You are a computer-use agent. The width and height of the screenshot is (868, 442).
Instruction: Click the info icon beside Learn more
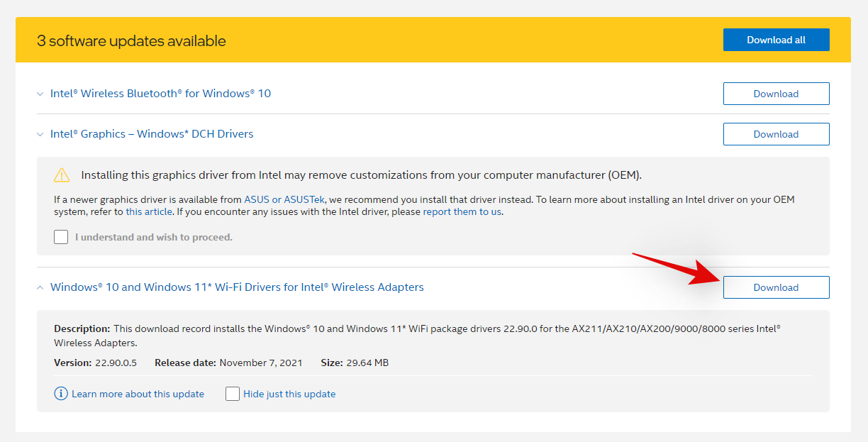[61, 393]
